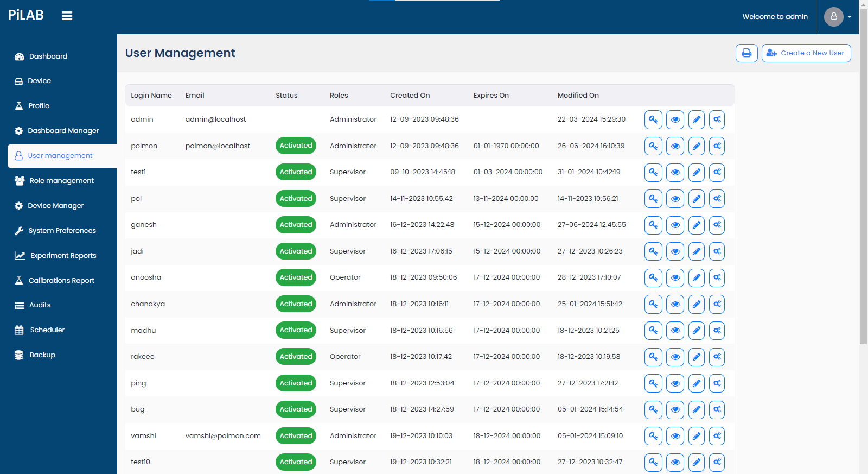Image resolution: width=868 pixels, height=474 pixels.
Task: Sort by Login Name column header
Action: tap(151, 96)
